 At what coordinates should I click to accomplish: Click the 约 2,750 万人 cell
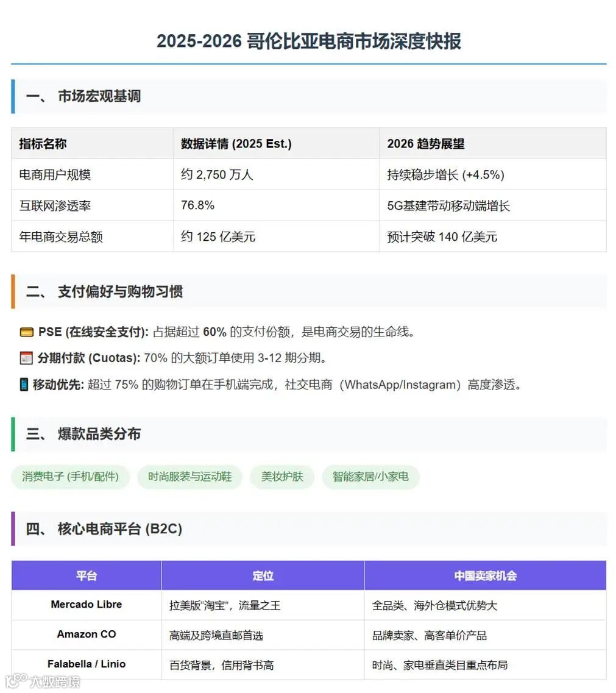(x=276, y=174)
